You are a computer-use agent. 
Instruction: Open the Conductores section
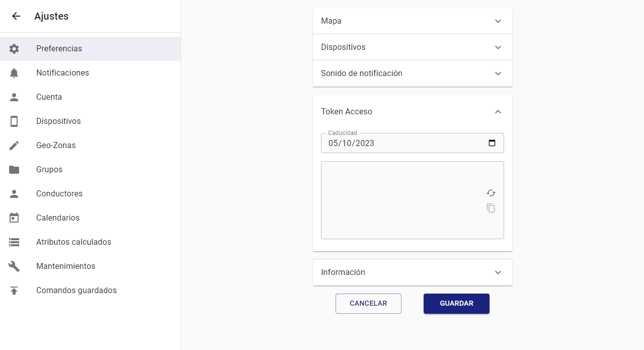[x=91, y=194]
